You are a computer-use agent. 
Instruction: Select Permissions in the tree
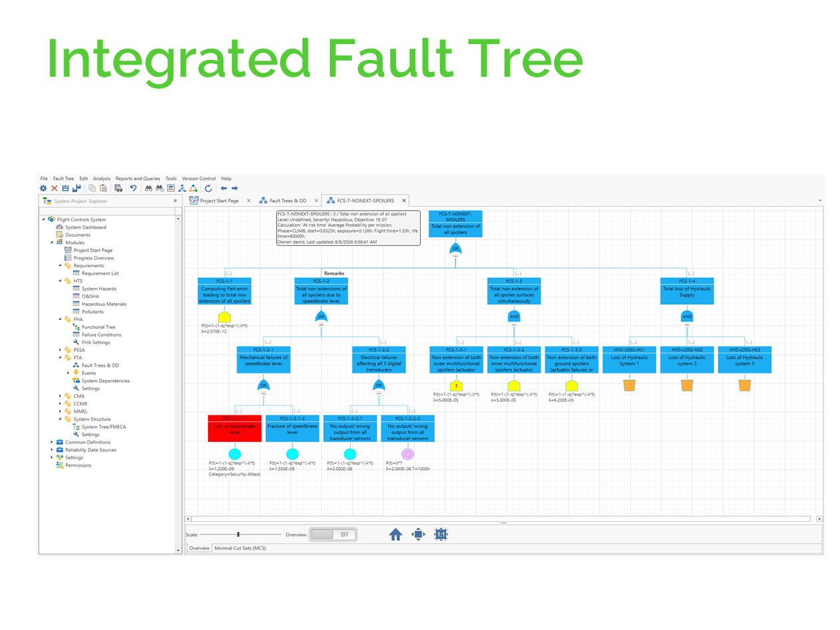pos(79,465)
